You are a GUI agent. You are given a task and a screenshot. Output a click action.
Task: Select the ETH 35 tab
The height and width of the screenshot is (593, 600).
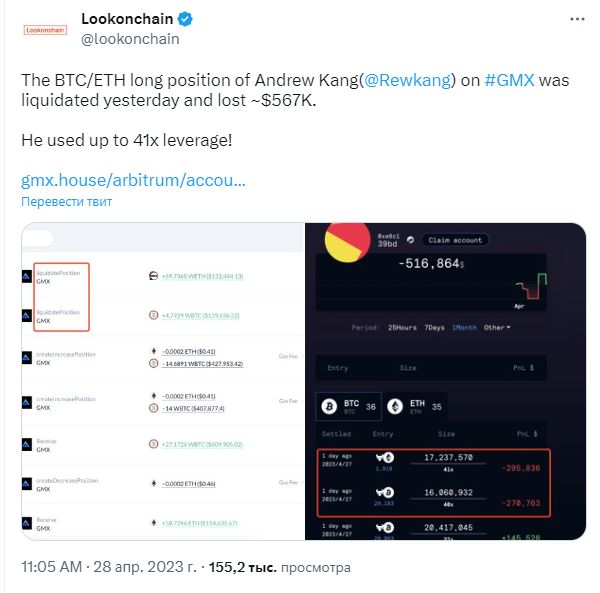pyautogui.click(x=415, y=406)
